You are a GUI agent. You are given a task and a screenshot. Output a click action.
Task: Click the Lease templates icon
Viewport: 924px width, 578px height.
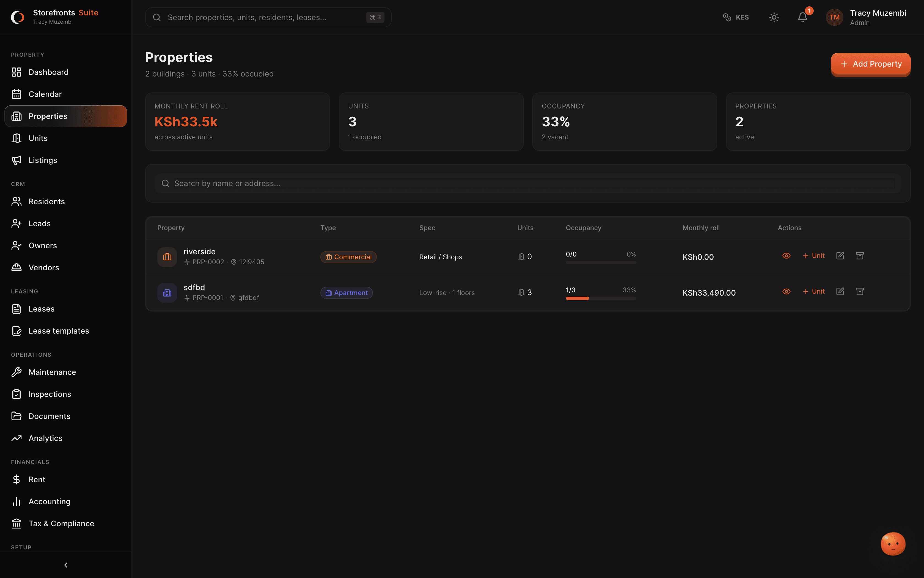[x=16, y=331]
